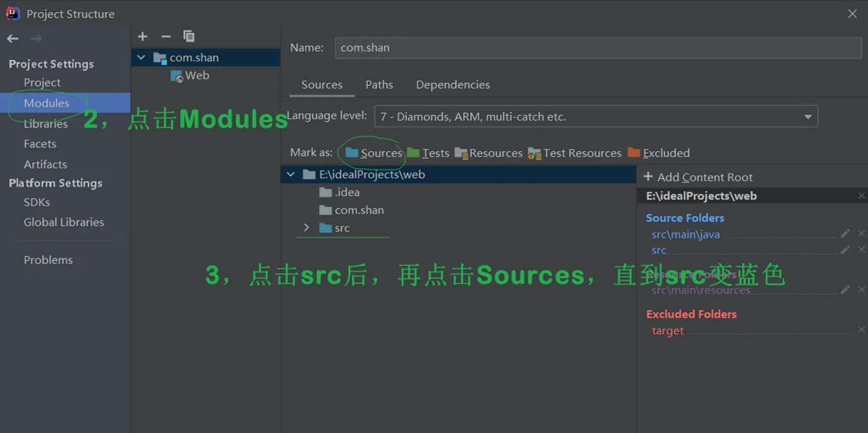
Task: Collapse the com.shan module node
Action: [x=141, y=58]
